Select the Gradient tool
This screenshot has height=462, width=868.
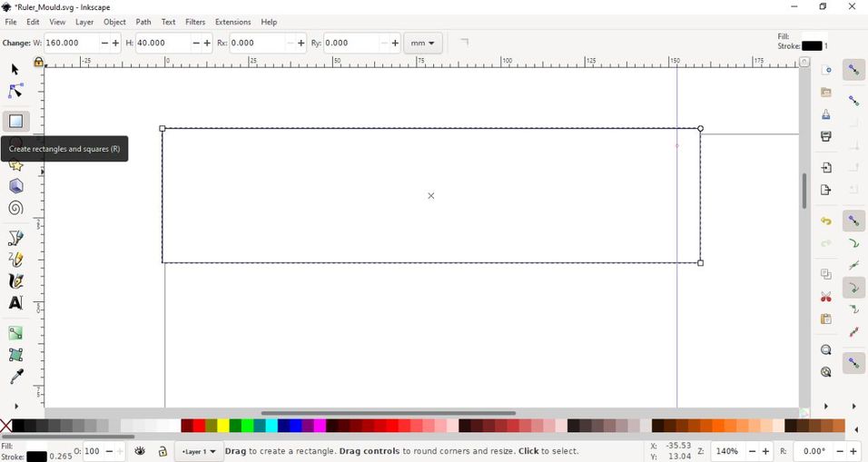click(x=15, y=333)
